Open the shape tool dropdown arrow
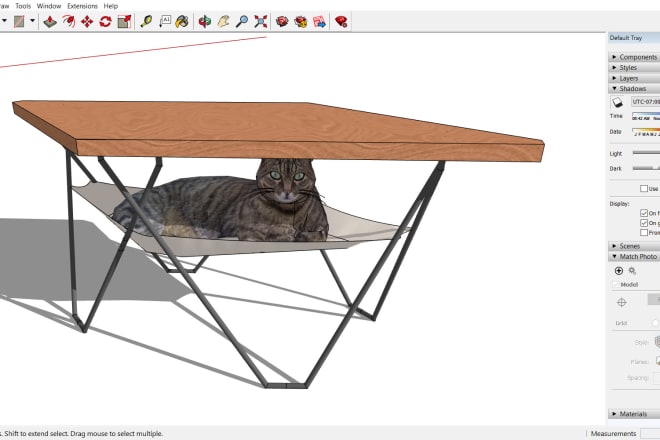 32,21
